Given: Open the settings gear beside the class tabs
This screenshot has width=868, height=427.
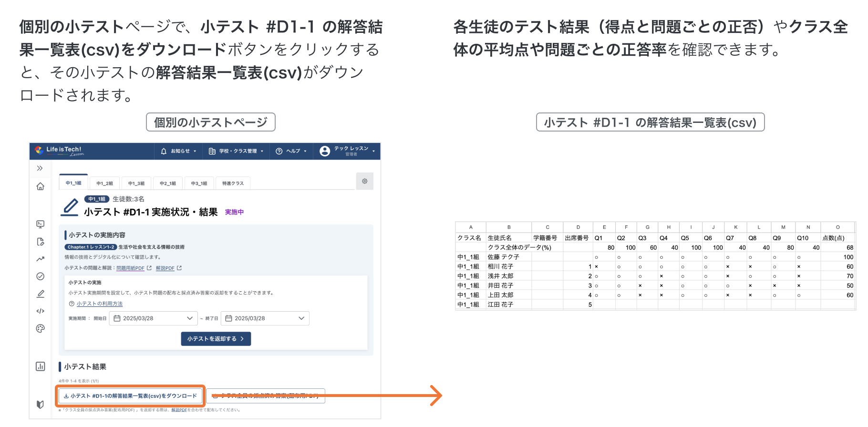Looking at the screenshot, I should pos(365,181).
